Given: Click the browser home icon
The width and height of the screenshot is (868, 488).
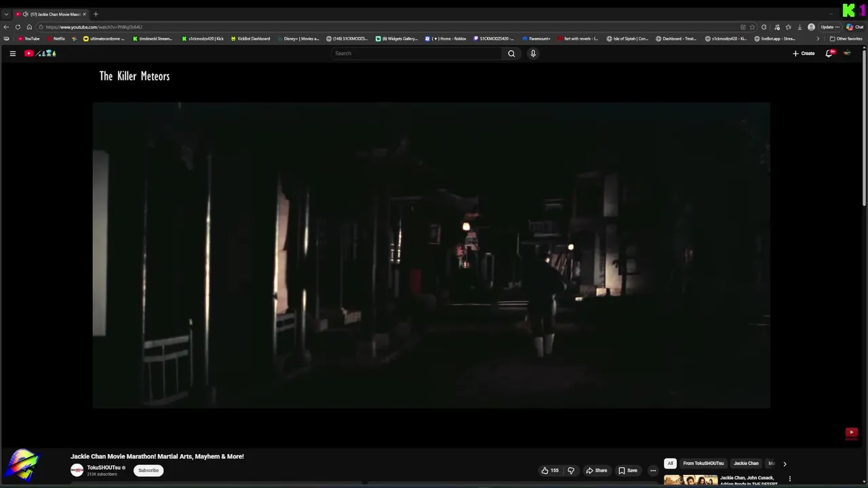Looking at the screenshot, I should point(29,27).
